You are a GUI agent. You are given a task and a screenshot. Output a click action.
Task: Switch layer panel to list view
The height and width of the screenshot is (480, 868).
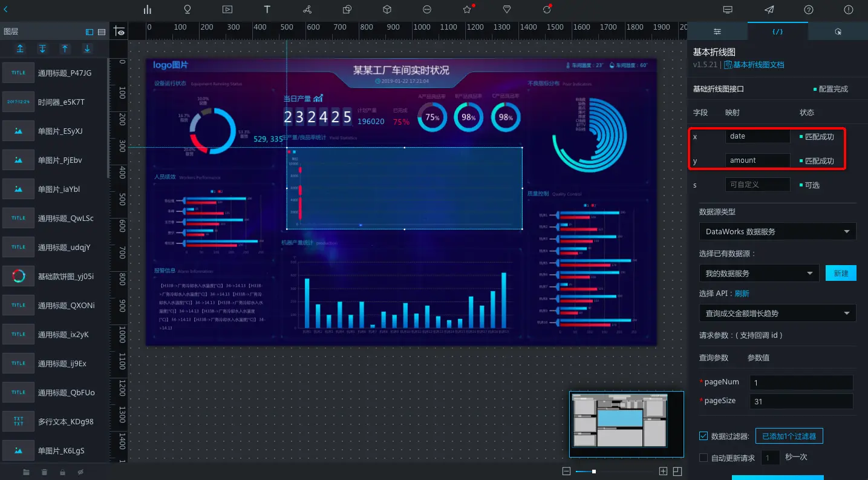point(102,32)
